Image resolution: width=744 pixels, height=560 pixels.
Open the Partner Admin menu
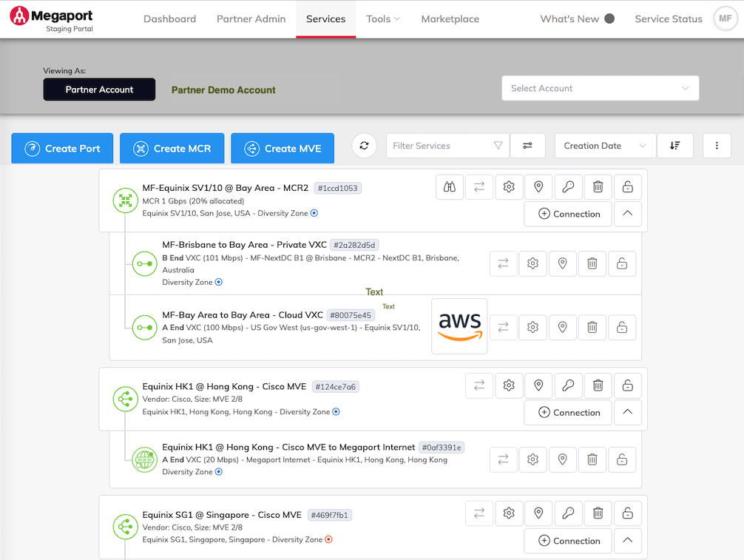tap(251, 18)
